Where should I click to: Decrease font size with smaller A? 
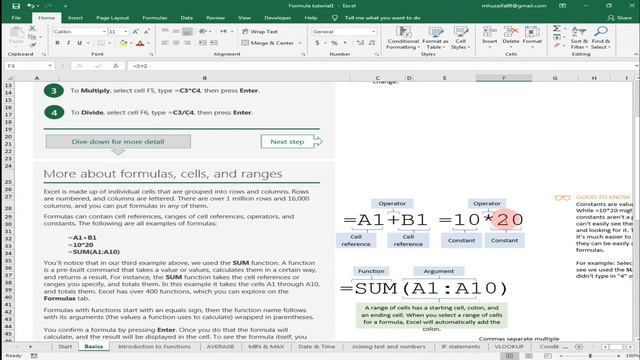click(x=147, y=31)
